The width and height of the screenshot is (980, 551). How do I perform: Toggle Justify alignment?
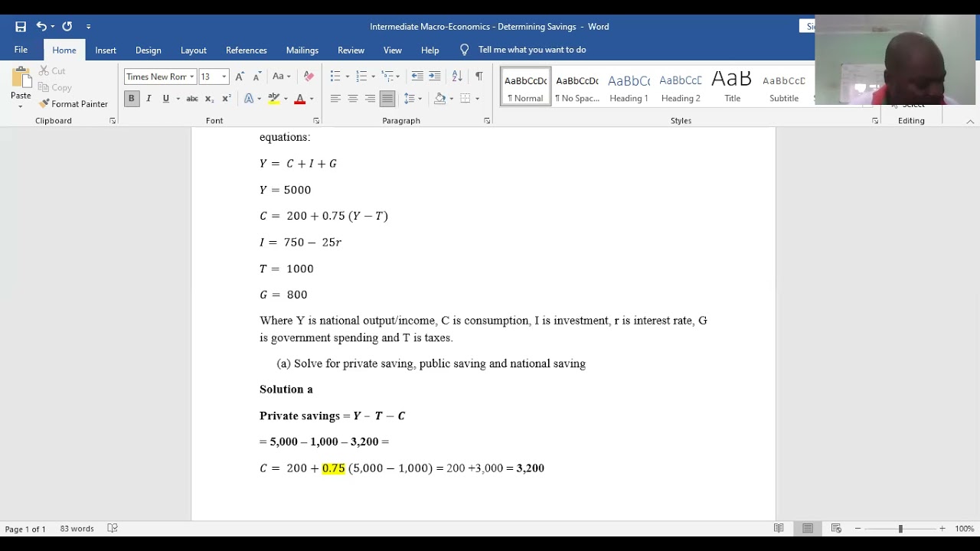387,99
